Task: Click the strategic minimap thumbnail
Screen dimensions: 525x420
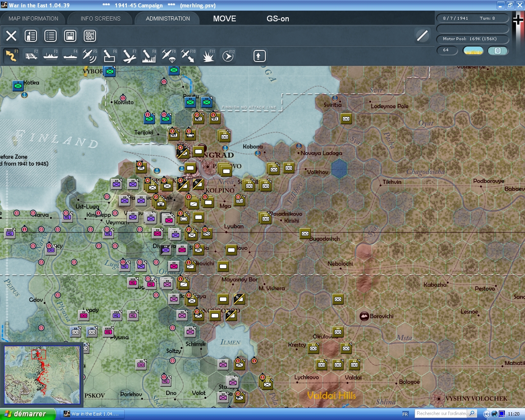Action: (42, 374)
